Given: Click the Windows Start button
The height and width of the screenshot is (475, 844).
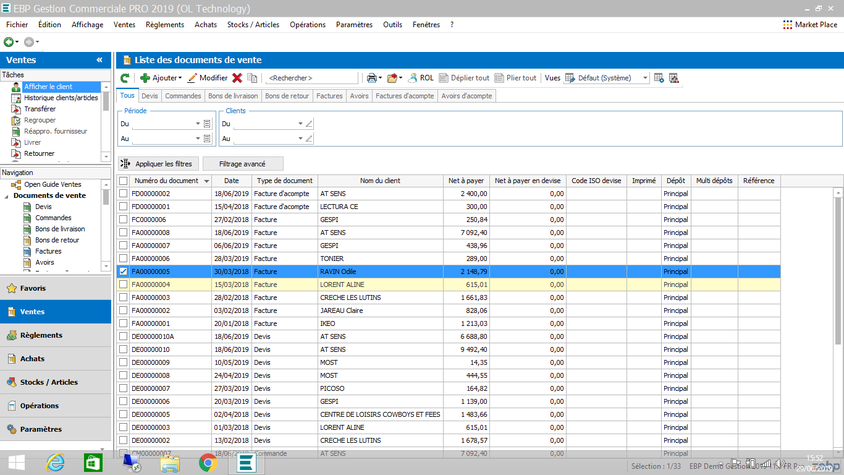Looking at the screenshot, I should click(17, 463).
